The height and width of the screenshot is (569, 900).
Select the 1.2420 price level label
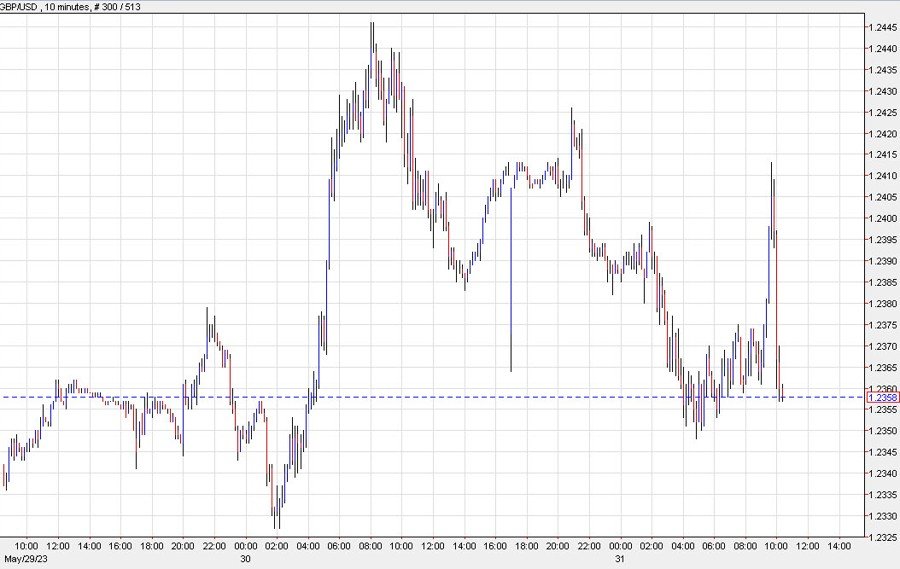tap(881, 134)
